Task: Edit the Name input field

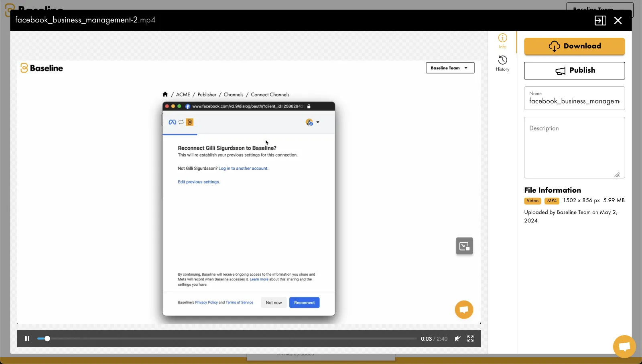Action: pyautogui.click(x=575, y=98)
